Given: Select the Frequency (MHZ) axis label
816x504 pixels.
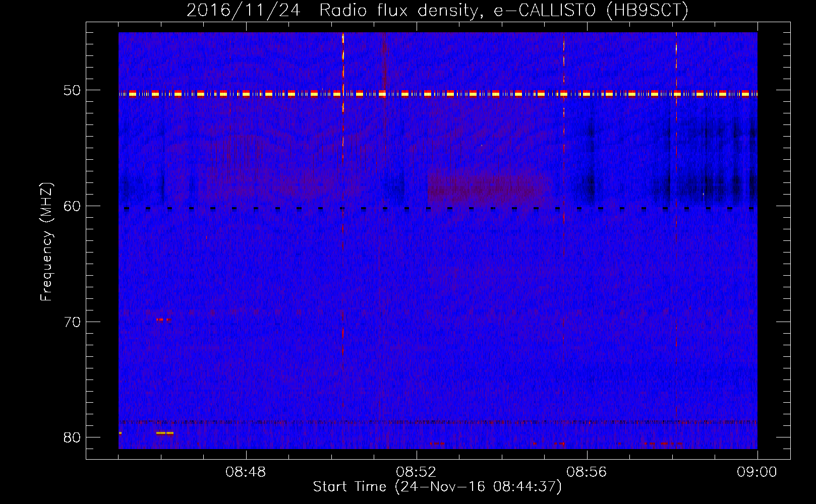Looking at the screenshot, I should 46,242.
